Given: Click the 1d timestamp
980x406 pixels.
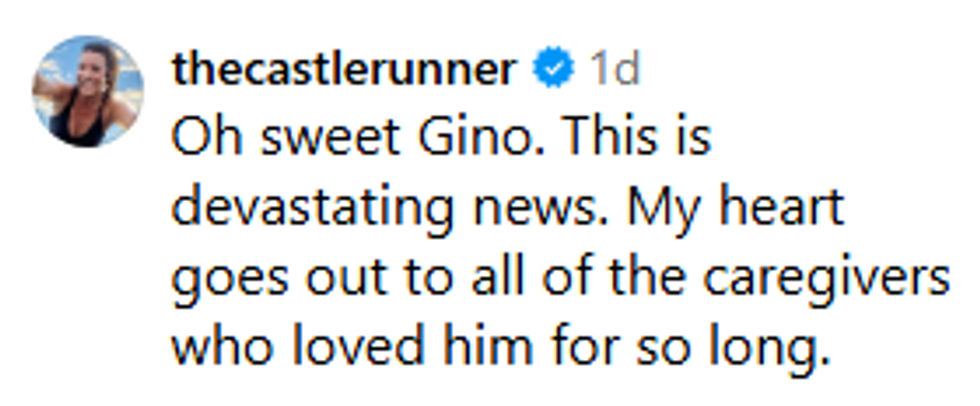Looking at the screenshot, I should tap(614, 70).
